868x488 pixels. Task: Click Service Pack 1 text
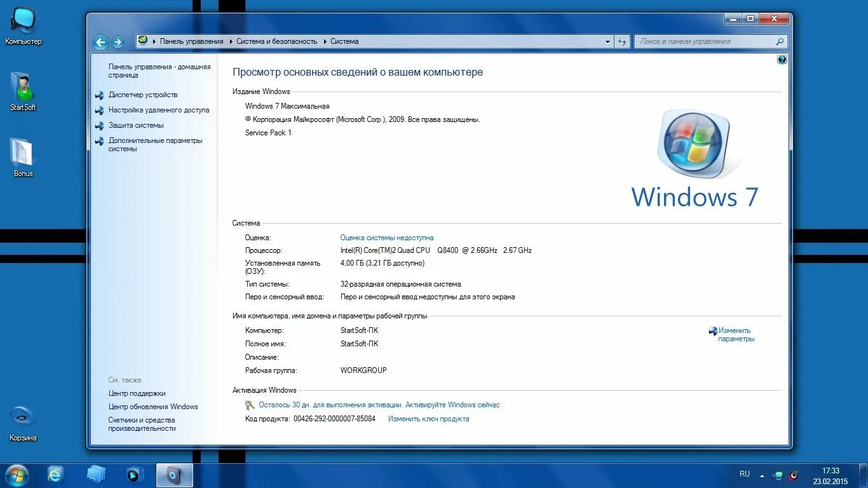click(268, 133)
